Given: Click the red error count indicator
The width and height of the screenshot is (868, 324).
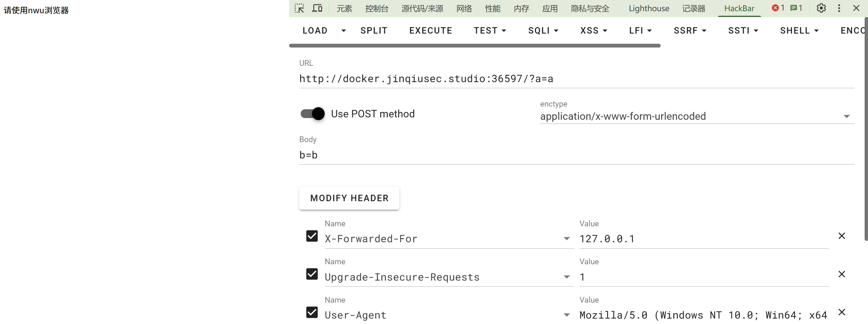Looking at the screenshot, I should [x=778, y=8].
